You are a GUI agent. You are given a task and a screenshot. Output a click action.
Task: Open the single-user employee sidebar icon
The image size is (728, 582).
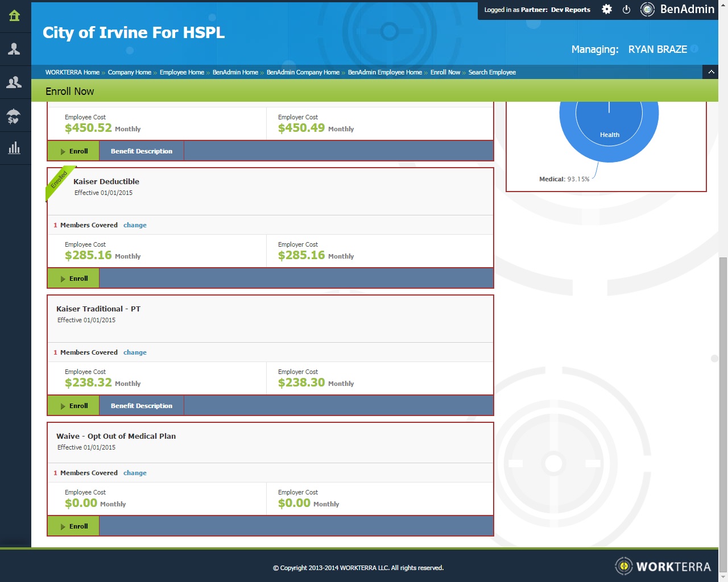click(x=14, y=49)
